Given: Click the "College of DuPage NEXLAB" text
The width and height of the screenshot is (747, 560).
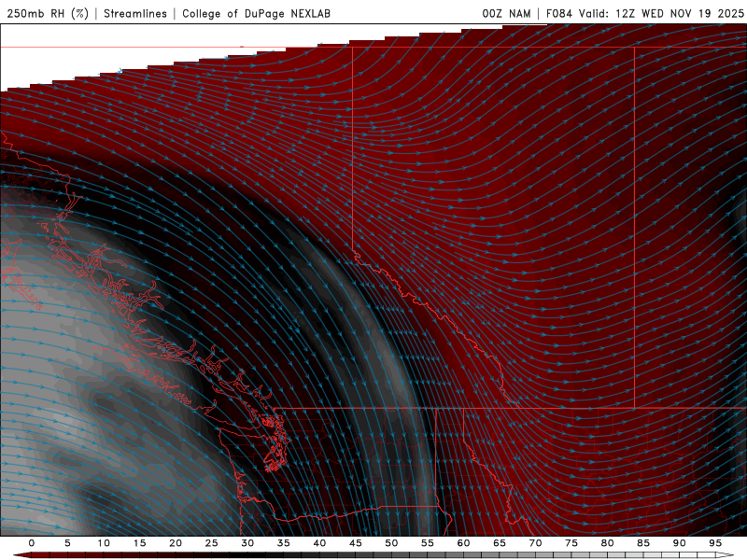Looking at the screenshot, I should pyautogui.click(x=256, y=13).
